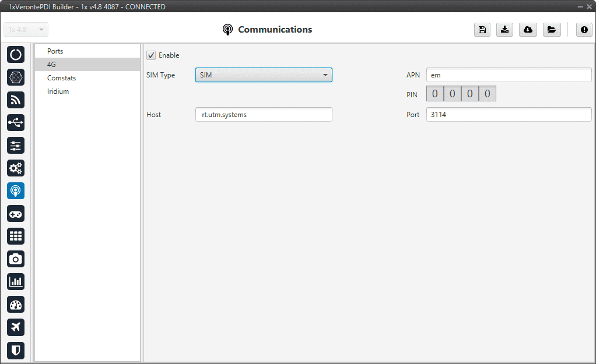Click the airplane icon in sidebar

pos(16,327)
